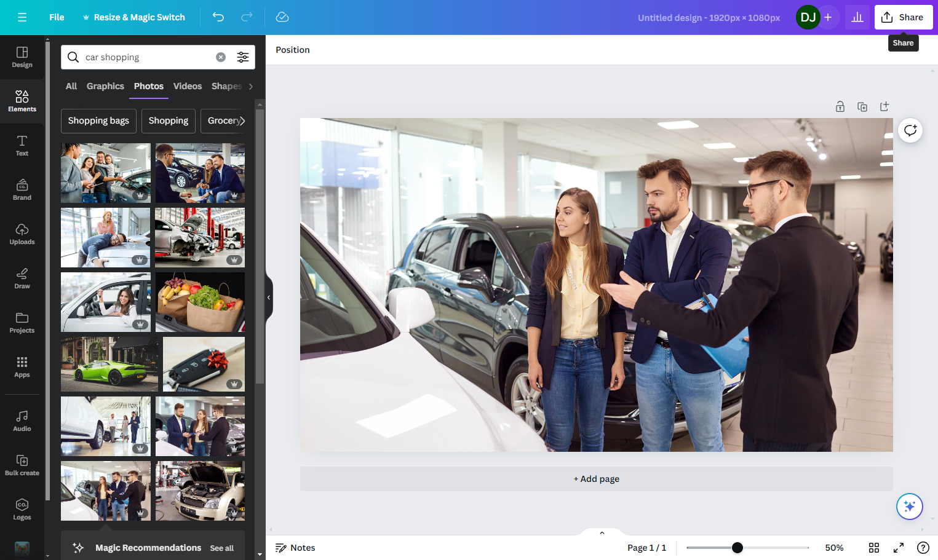Viewport: 938px width, 560px height.
Task: Open the Audio sidebar panel
Action: (x=22, y=421)
